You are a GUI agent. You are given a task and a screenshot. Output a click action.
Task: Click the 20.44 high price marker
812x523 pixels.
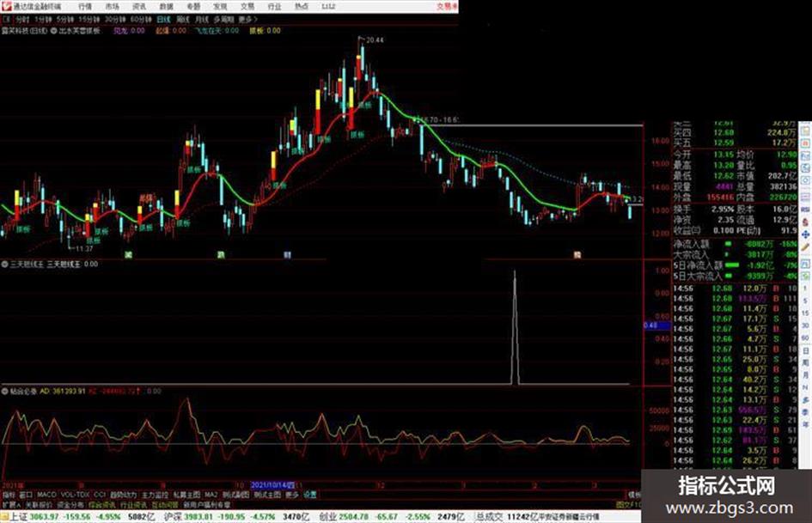tap(375, 40)
